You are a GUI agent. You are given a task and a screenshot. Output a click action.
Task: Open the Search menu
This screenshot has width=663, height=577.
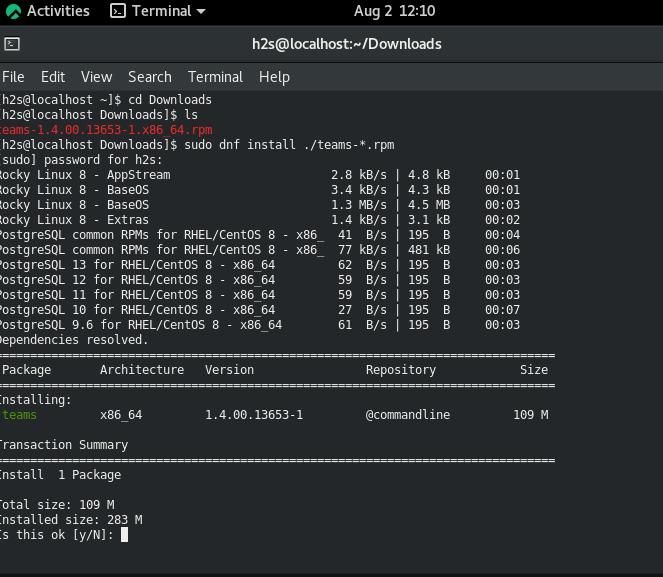point(149,77)
